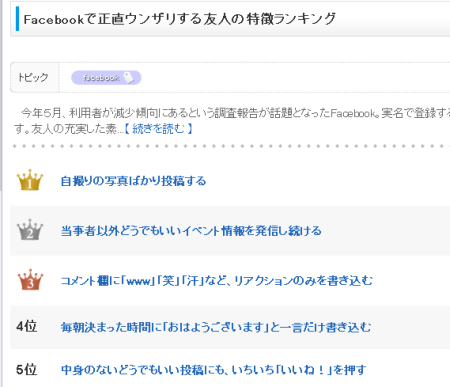
Task: Click the gold crown rank 1 icon
Action: click(30, 180)
